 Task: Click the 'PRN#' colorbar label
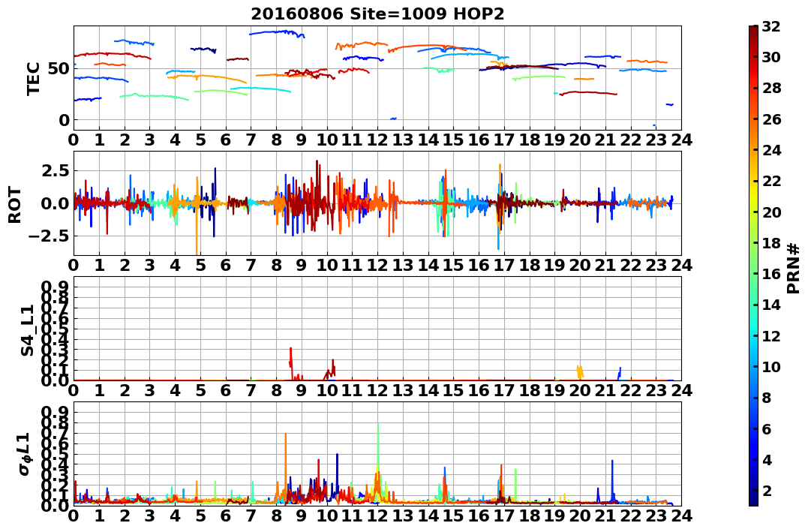coord(794,269)
